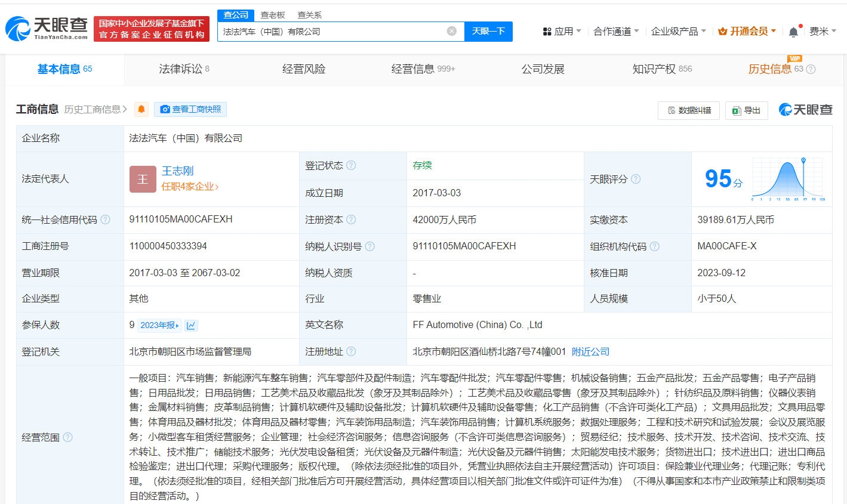Viewport: 847px width, 504px height.
Task: Open legal representative 王志刚 link
Action: click(x=177, y=171)
